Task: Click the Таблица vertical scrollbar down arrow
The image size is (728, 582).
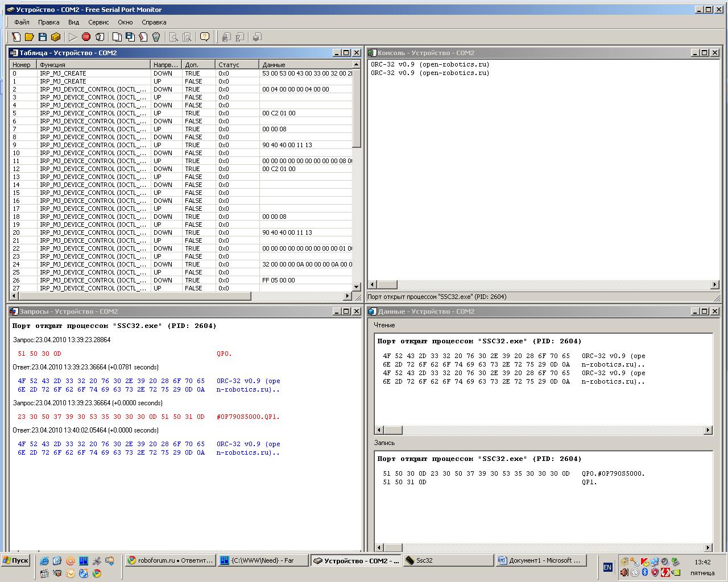Action: 357,287
